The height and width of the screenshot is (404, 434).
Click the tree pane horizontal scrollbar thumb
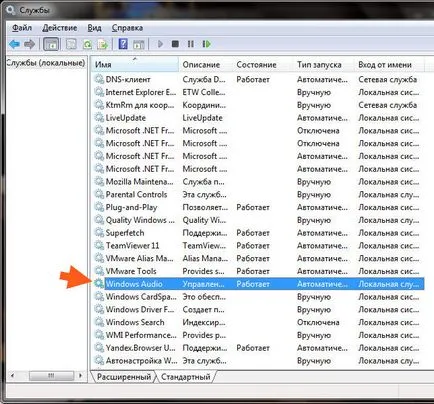point(51,376)
